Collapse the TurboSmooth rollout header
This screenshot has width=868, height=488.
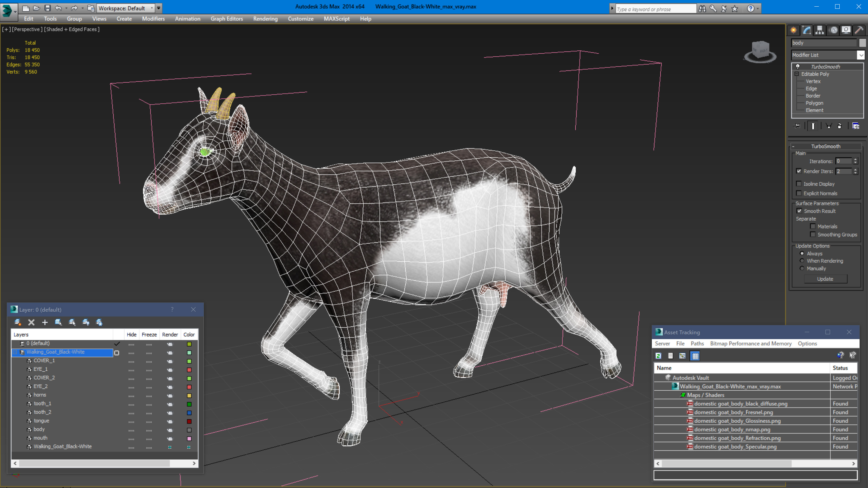pos(826,146)
